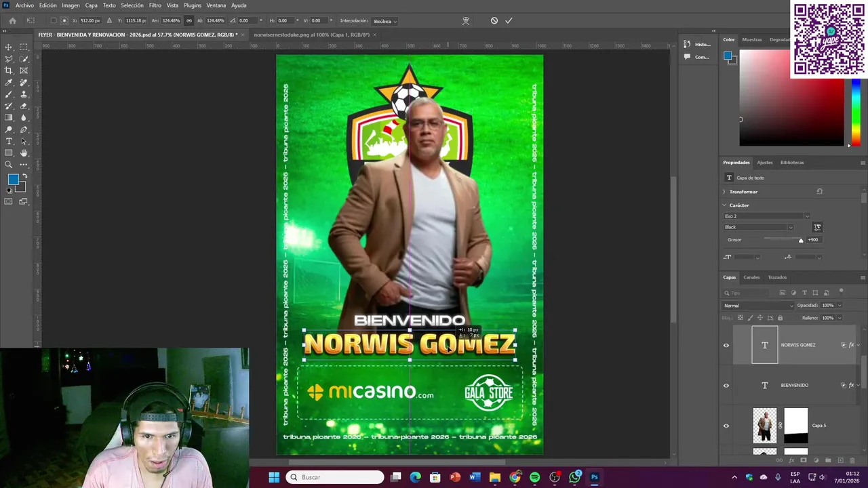Select the Spot Healing Brush tool
Image resolution: width=868 pixels, height=488 pixels.
tap(24, 83)
